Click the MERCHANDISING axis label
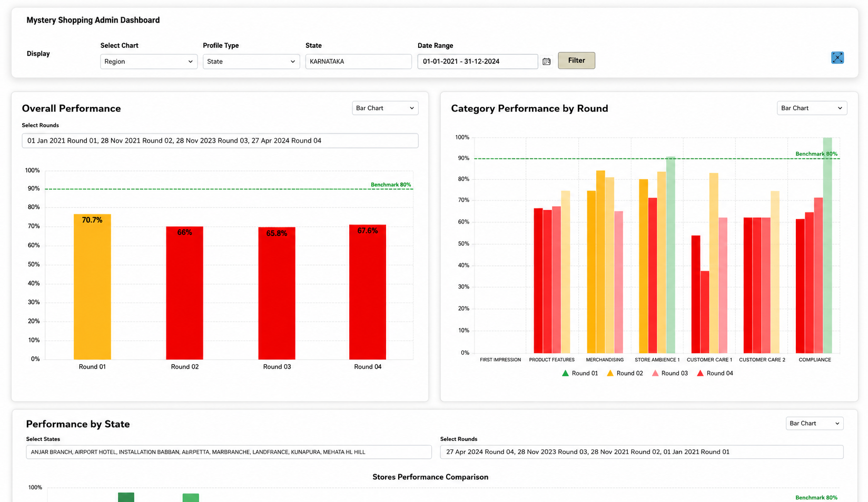 coord(605,360)
